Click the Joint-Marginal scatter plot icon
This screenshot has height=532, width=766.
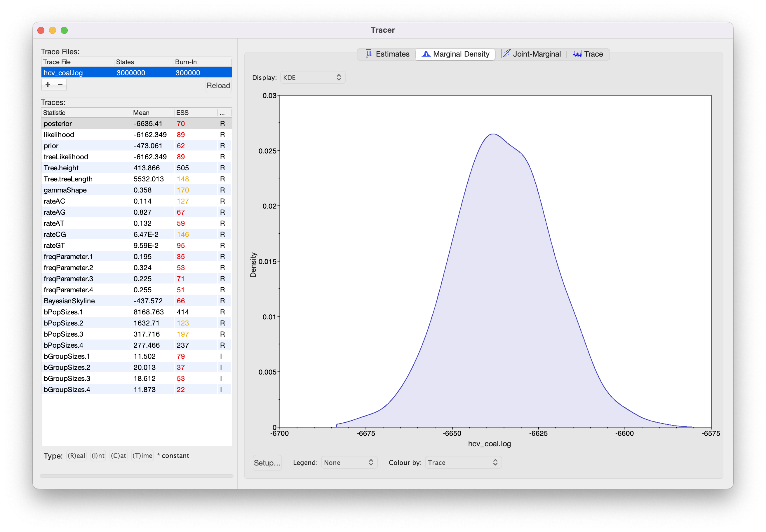click(506, 54)
